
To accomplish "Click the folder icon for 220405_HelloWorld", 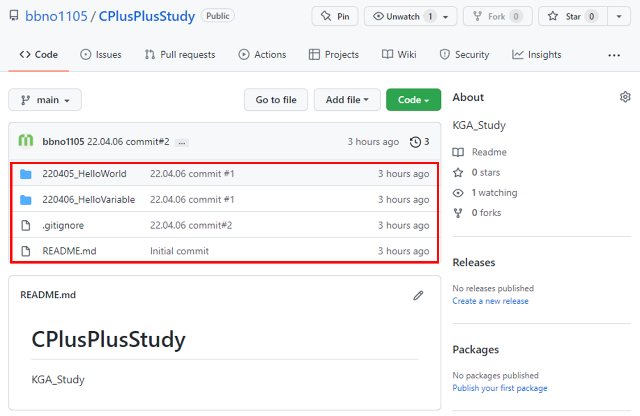I will click(x=26, y=174).
